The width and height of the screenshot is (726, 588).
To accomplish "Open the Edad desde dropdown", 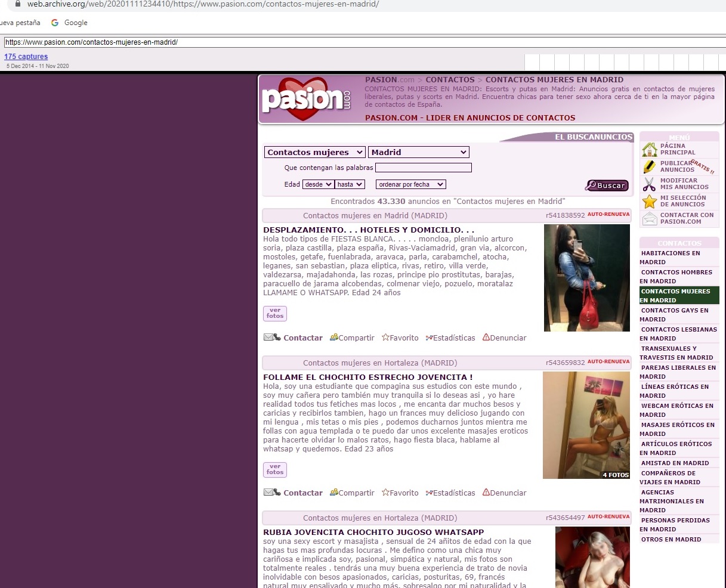I will pyautogui.click(x=318, y=184).
